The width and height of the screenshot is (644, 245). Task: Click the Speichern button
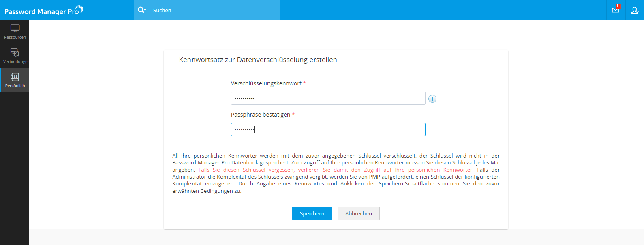pyautogui.click(x=312, y=213)
